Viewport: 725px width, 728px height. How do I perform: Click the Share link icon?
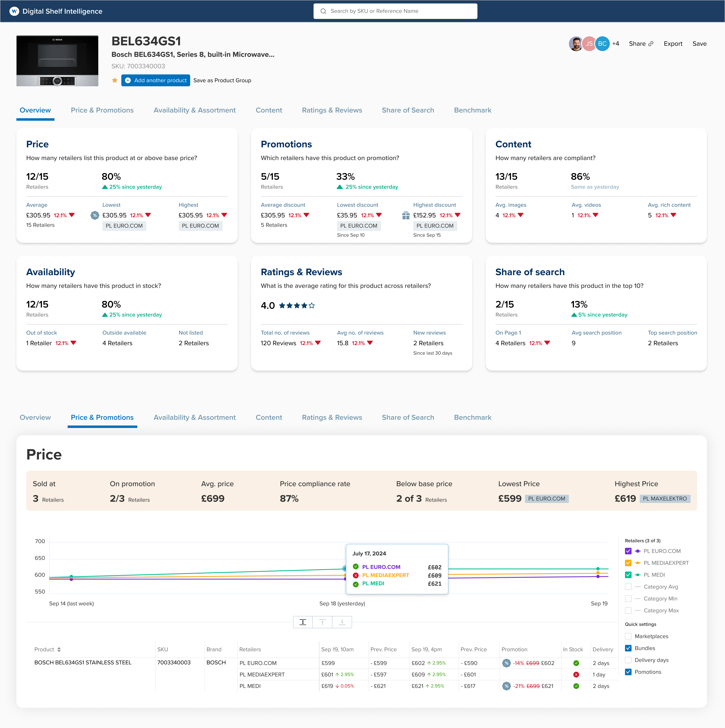[651, 44]
